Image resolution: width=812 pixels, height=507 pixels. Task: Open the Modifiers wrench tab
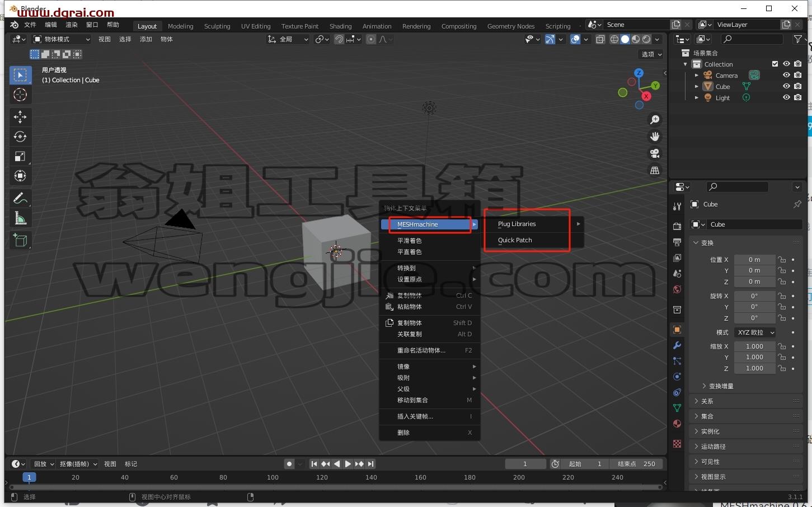point(677,345)
